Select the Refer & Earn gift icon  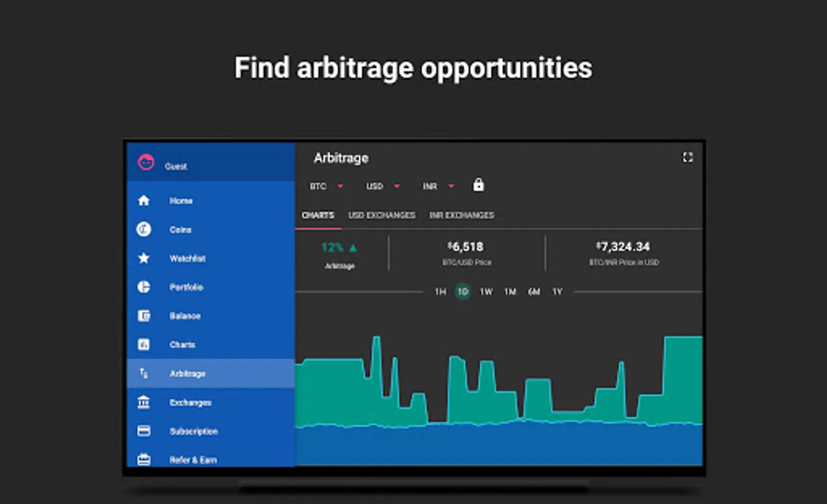tap(144, 459)
